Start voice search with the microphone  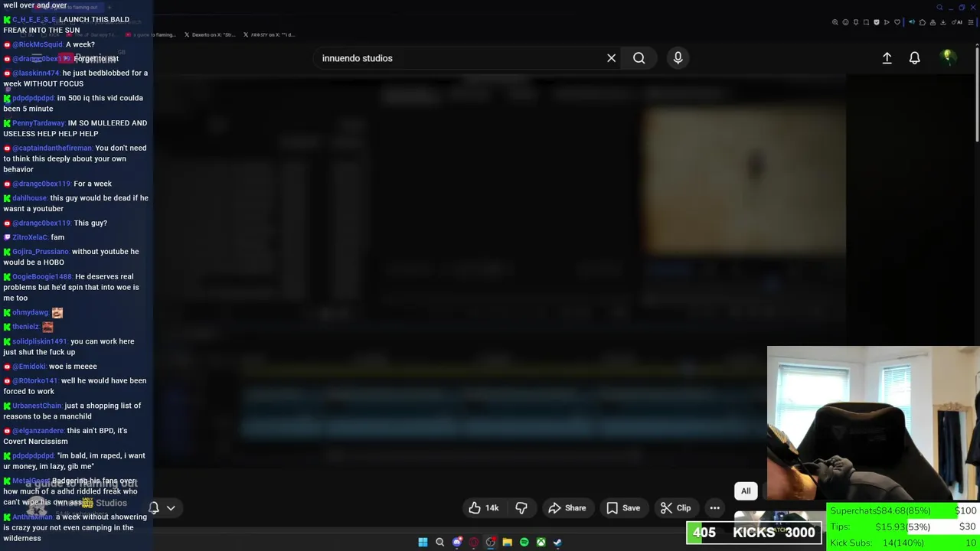point(678,58)
